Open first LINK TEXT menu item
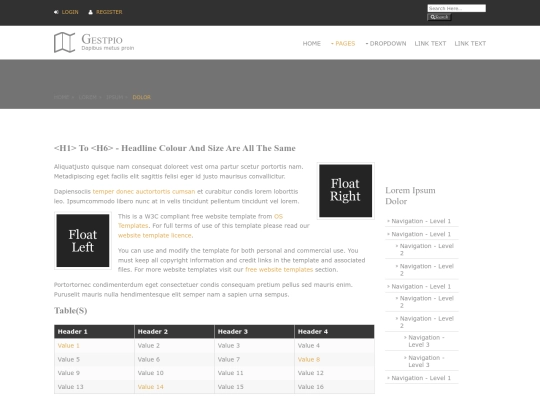Image resolution: width=540 pixels, height=405 pixels. tap(430, 43)
